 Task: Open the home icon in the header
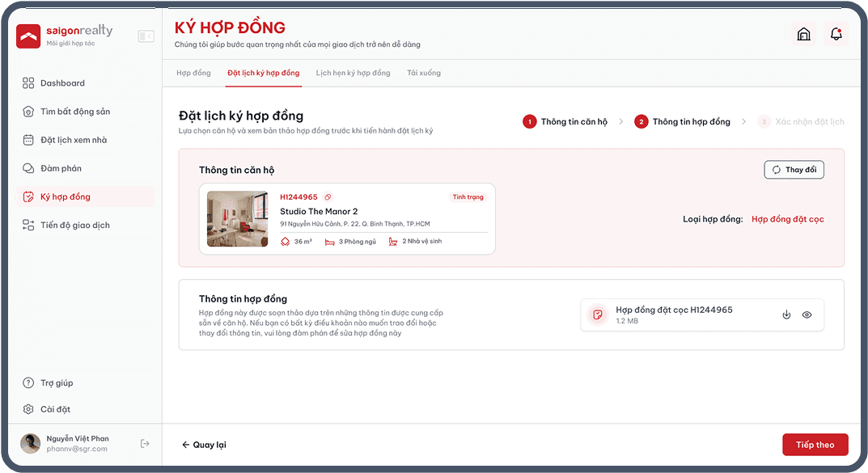tap(804, 35)
